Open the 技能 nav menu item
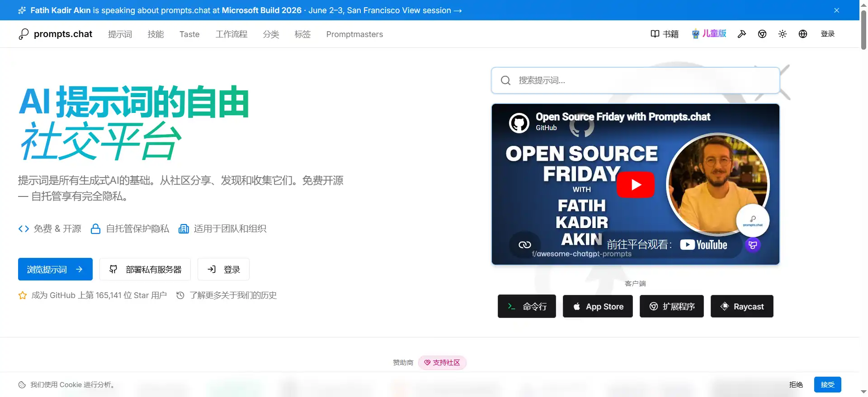 tap(156, 34)
